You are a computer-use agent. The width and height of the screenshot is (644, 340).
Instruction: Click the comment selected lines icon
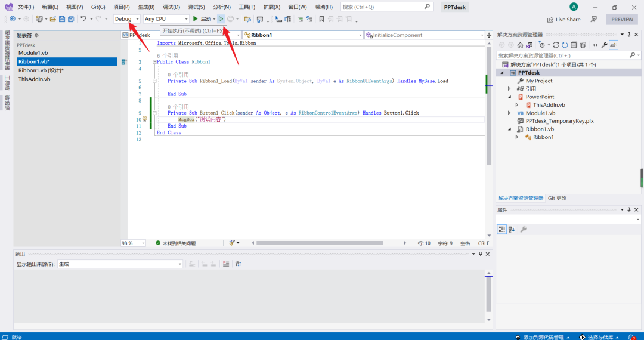coord(300,19)
